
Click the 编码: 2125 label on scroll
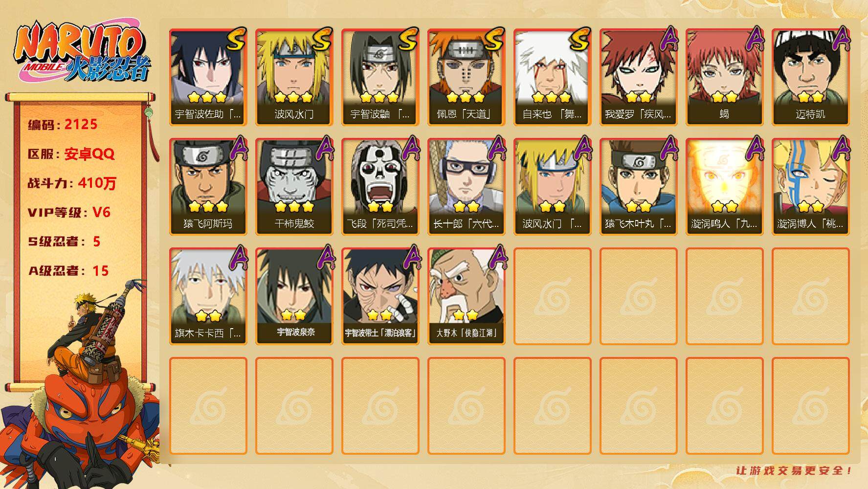(x=63, y=125)
